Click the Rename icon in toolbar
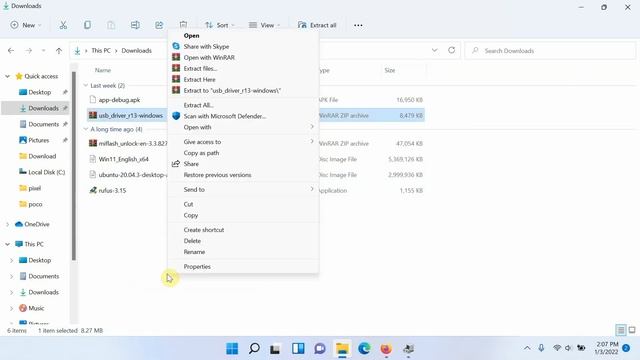Image resolution: width=640 pixels, height=360 pixels. [135, 25]
